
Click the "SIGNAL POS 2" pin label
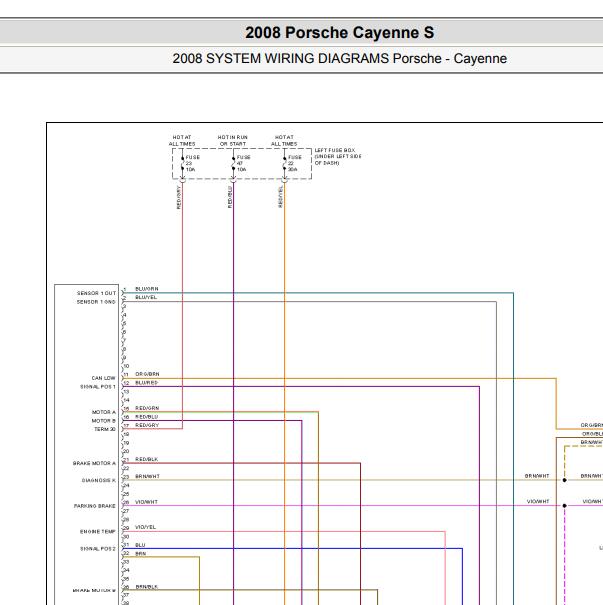(98, 548)
